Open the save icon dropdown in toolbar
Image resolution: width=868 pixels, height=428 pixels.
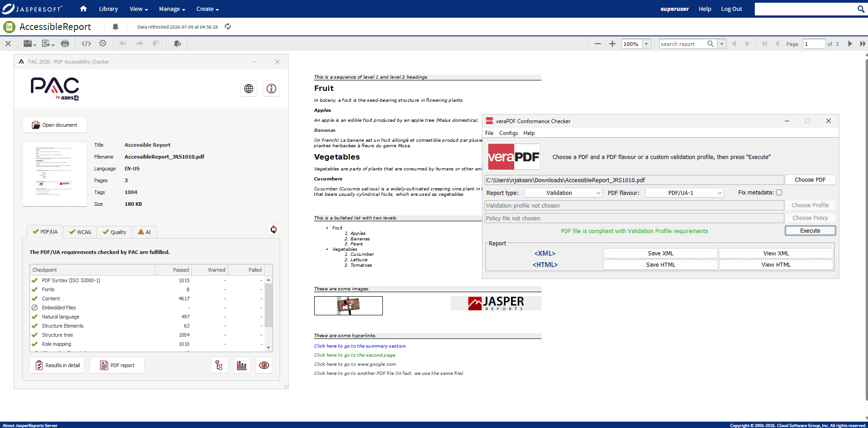tap(30, 44)
